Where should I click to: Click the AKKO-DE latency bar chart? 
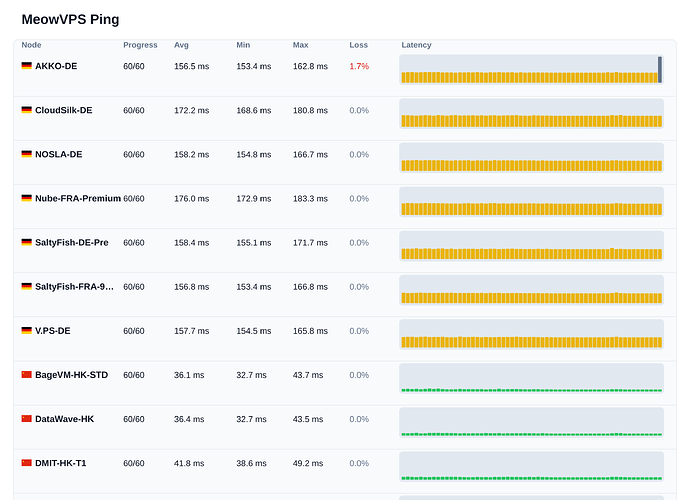(x=532, y=69)
